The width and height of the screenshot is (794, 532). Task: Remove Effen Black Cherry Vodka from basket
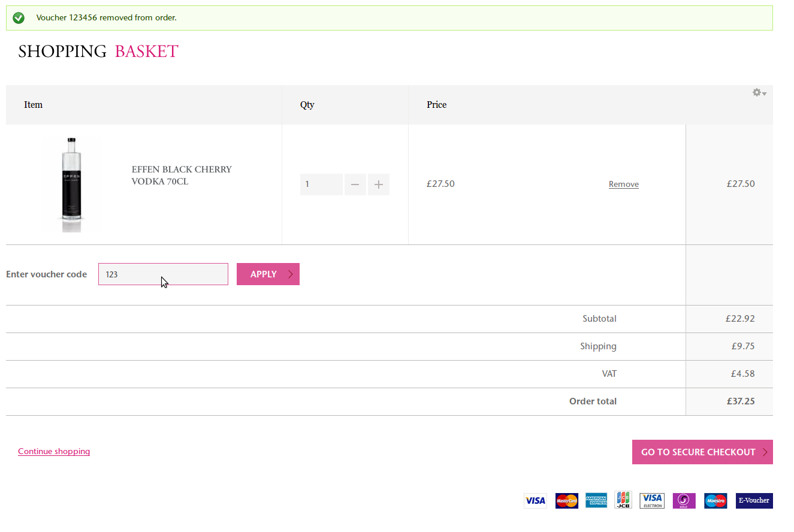(x=624, y=184)
